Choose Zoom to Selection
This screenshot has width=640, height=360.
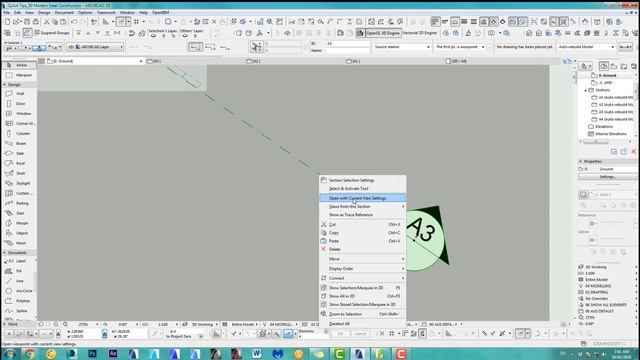click(362, 314)
